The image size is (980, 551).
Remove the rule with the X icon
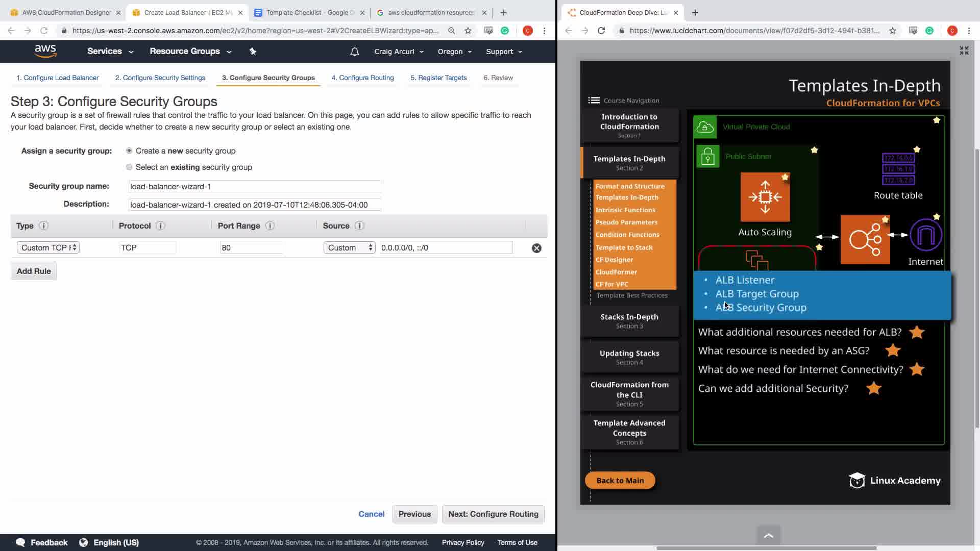(536, 248)
